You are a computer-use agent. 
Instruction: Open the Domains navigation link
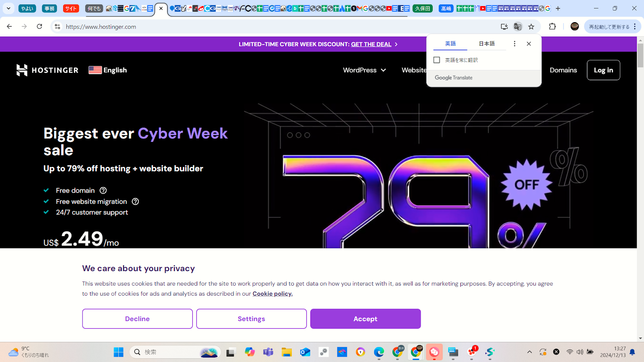[x=563, y=70]
